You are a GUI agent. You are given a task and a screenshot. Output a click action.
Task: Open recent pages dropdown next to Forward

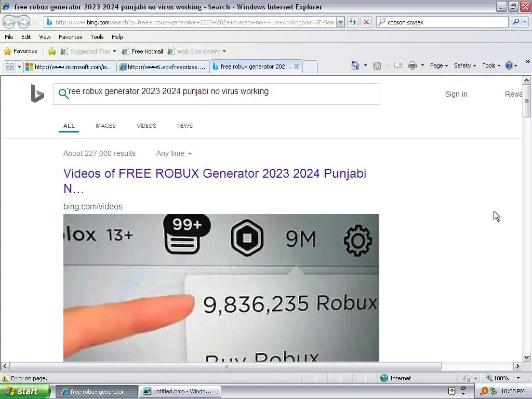[35, 22]
